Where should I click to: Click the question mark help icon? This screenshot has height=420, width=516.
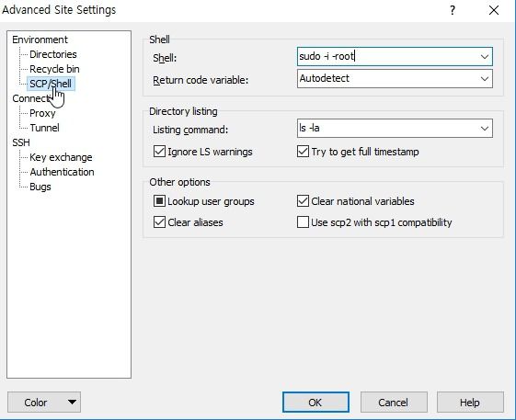coord(453,10)
